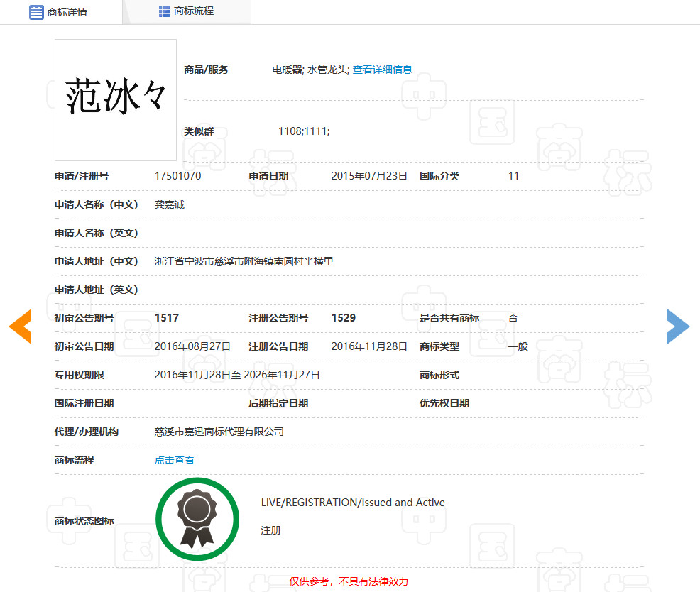Select the 商标状态图标 label
This screenshot has width=700, height=592.
84,521
